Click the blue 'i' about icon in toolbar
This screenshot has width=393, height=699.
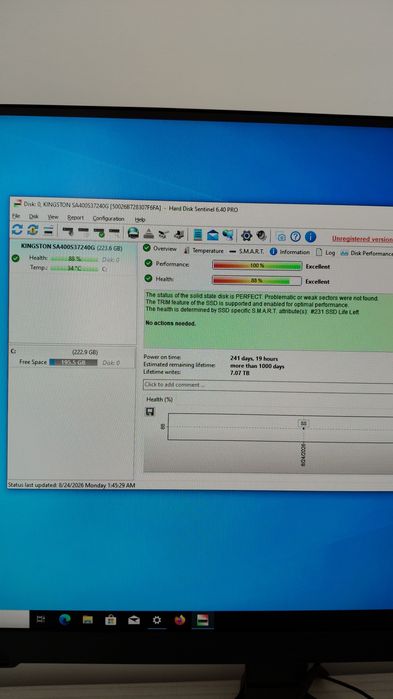click(x=311, y=237)
